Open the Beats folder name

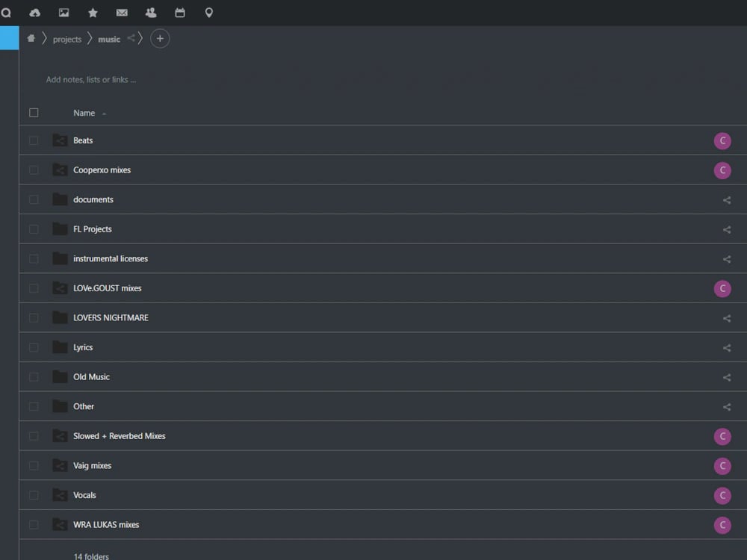(x=83, y=140)
